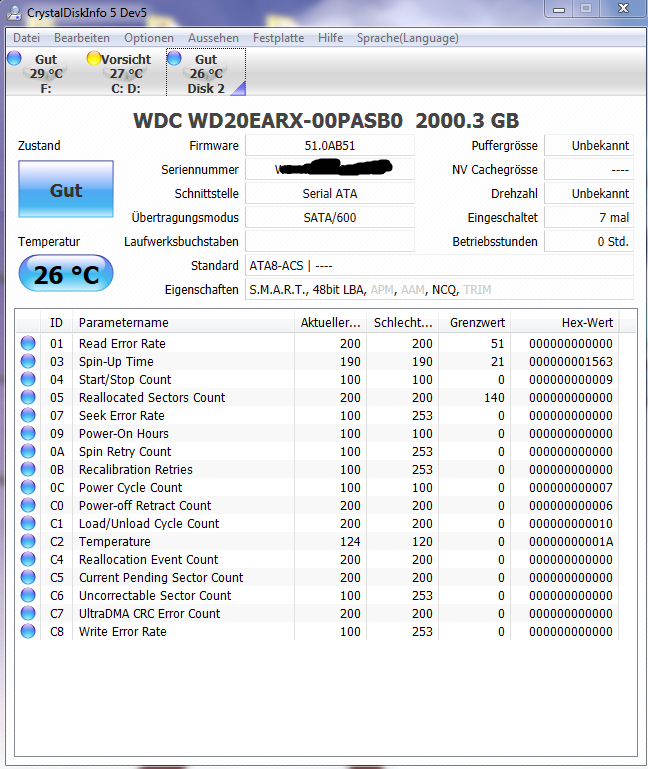The width and height of the screenshot is (648, 769).
Task: Click status orb of Write Error Rate row
Action: [x=28, y=631]
